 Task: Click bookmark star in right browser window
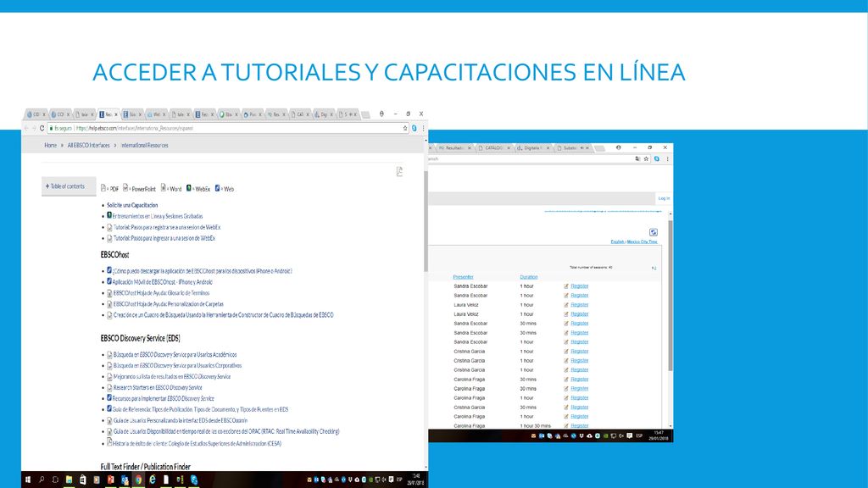pyautogui.click(x=646, y=158)
